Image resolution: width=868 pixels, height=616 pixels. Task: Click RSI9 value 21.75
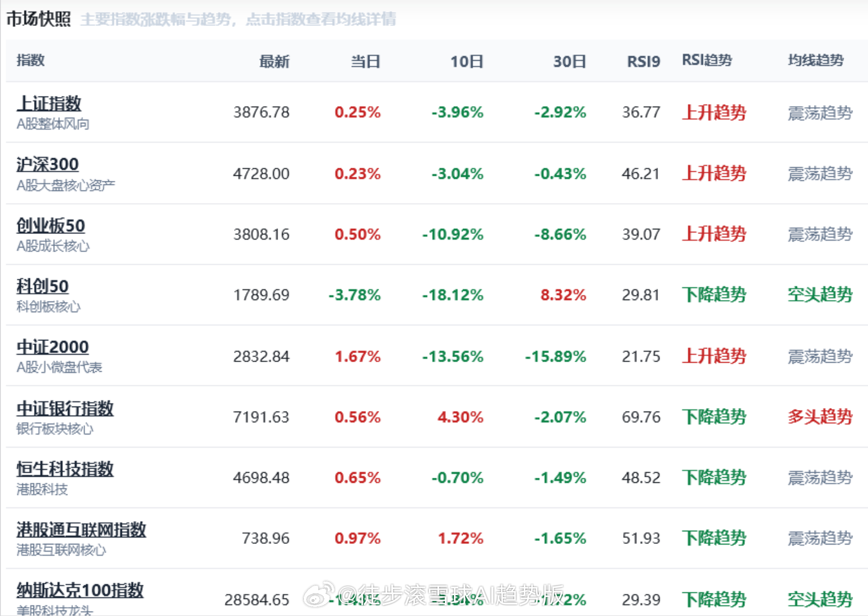(641, 356)
